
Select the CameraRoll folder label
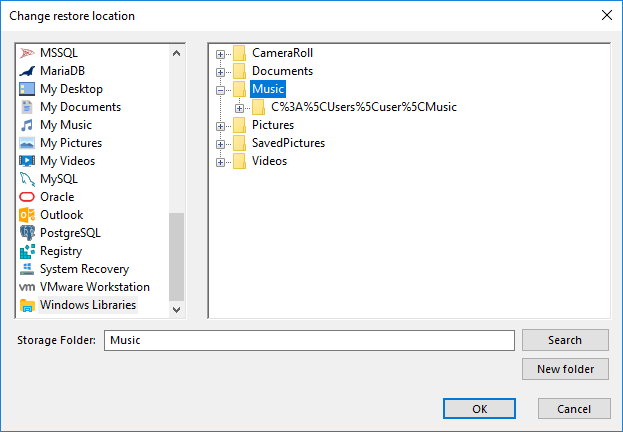pos(282,53)
